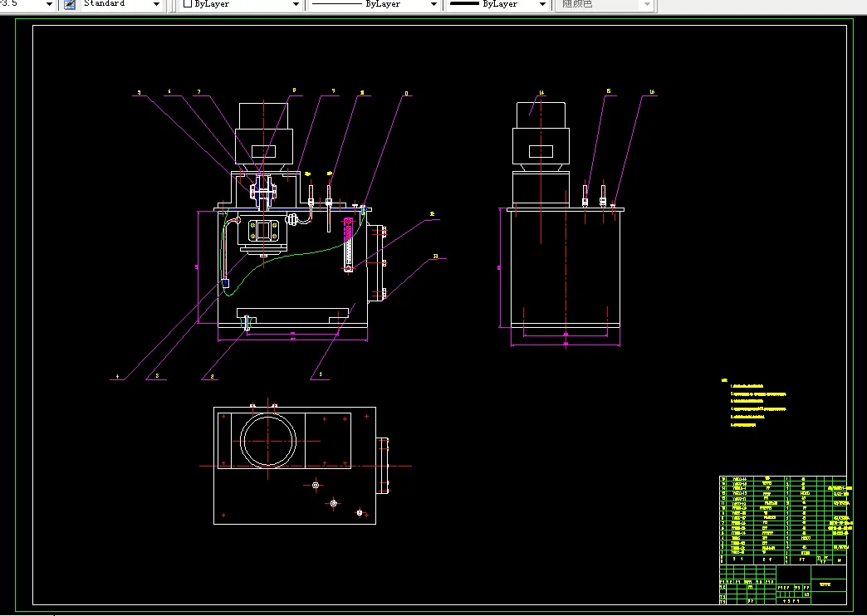Select the yellow technical notes text block

point(755,402)
